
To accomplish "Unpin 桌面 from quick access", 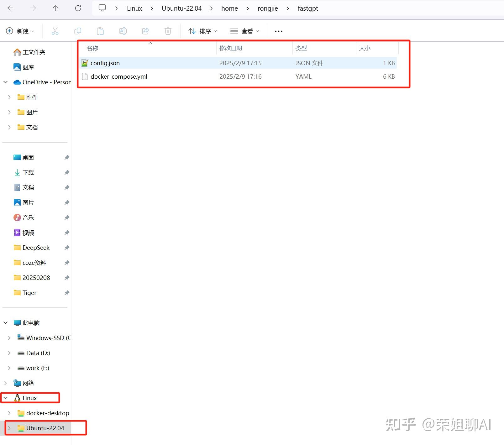I will tap(67, 157).
